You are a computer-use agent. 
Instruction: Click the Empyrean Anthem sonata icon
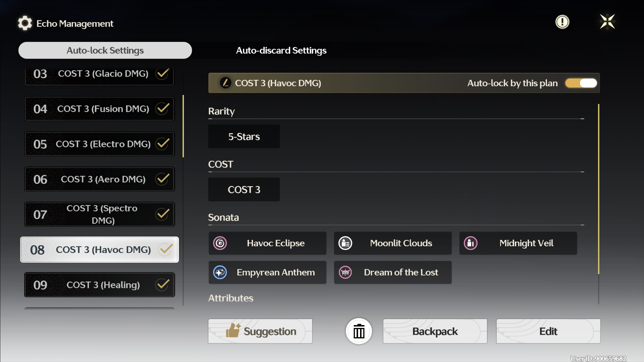coord(220,272)
